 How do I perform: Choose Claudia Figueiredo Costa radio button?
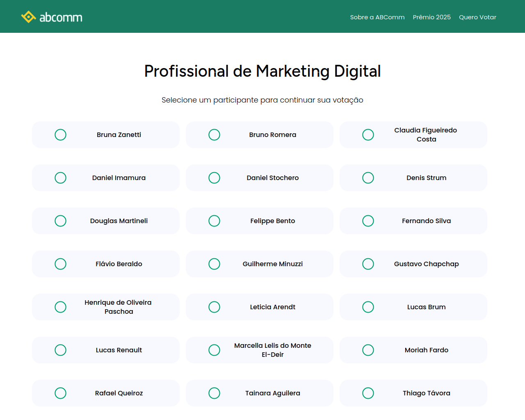(368, 135)
